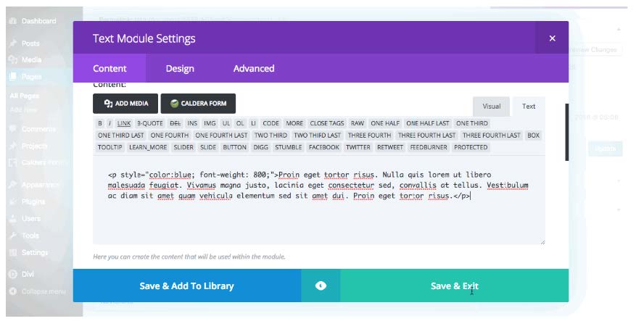The width and height of the screenshot is (644, 321).
Task: Click the PROTECTED shortcode button
Action: click(471, 147)
